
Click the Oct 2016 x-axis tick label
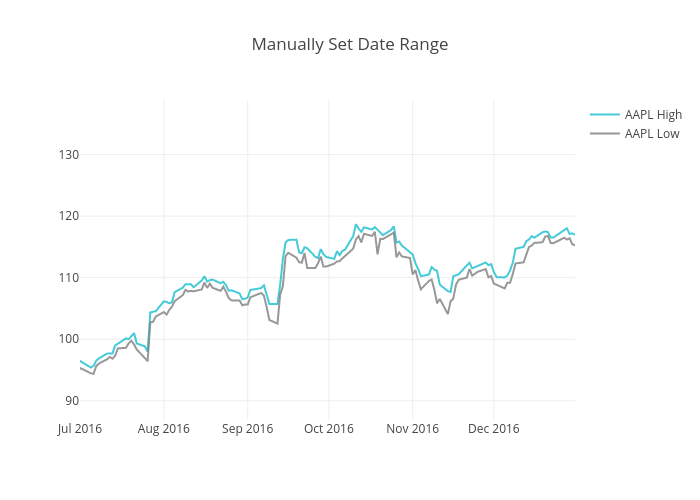click(x=328, y=429)
